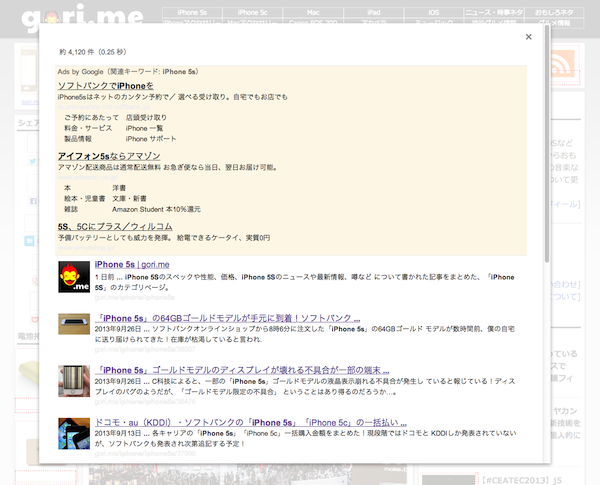Click iPhone サポート sitelink
The image size is (600, 485).
tap(151, 139)
